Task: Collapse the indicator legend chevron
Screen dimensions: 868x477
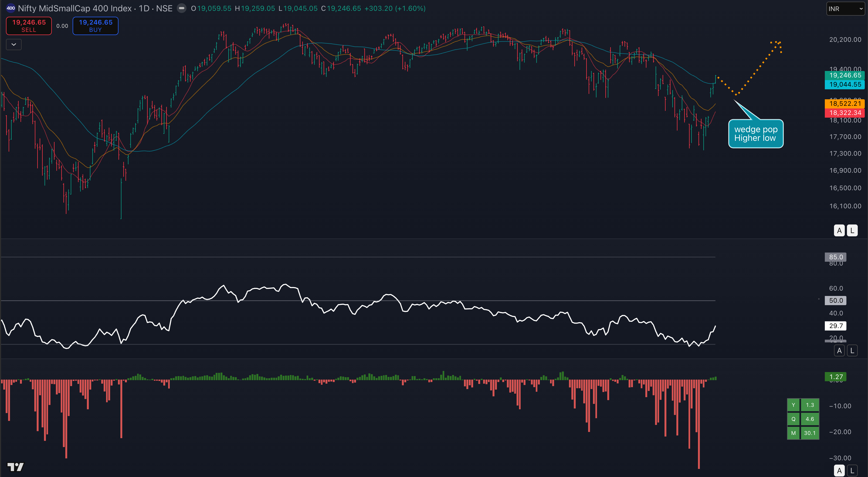Action: click(14, 45)
